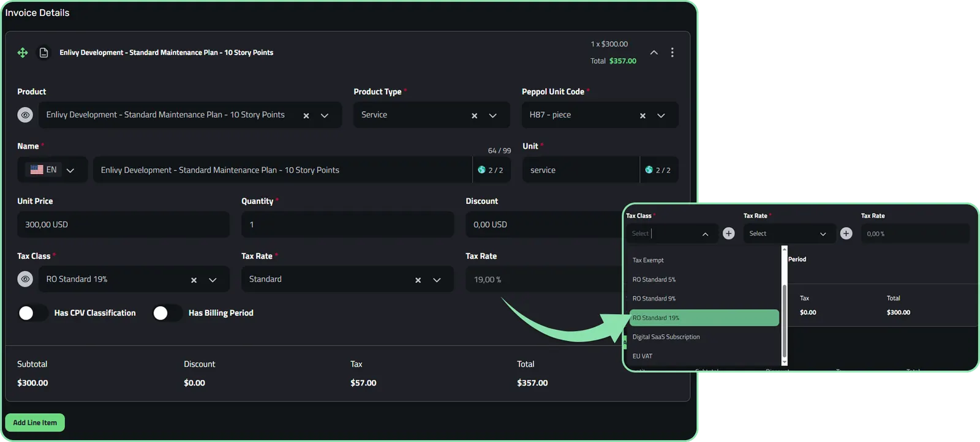Open the Tax Class RO Standard 19% dropdown
The height and width of the screenshot is (442, 980).
click(x=213, y=280)
